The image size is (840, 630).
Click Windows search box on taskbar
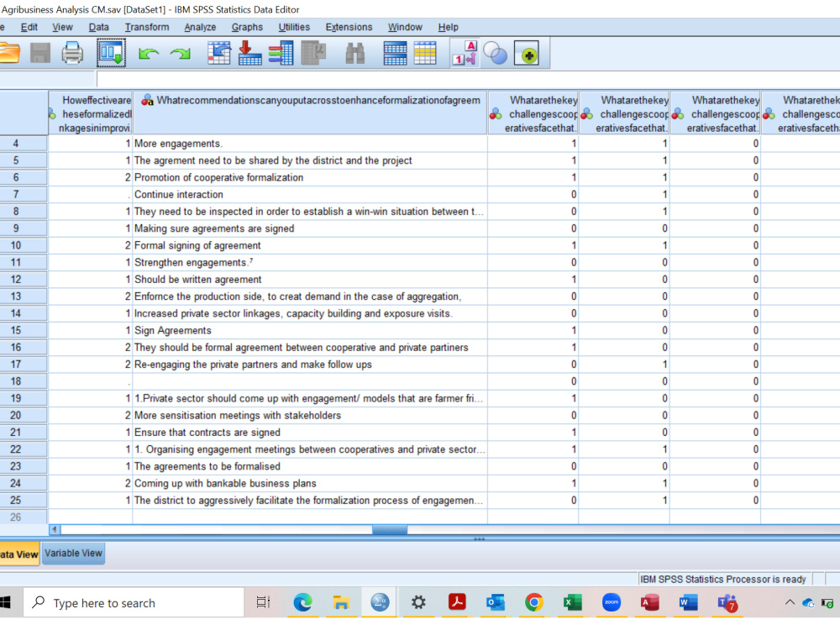[134, 602]
